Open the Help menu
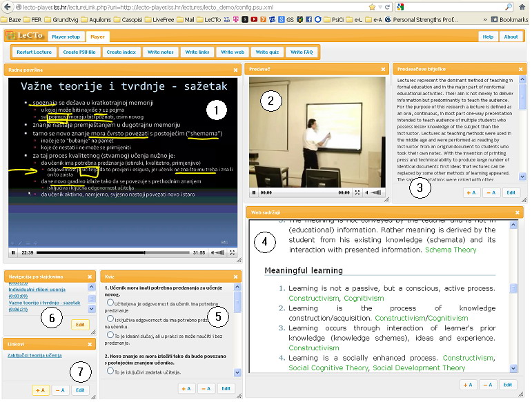Viewport: 532px width, 402px height. point(488,37)
